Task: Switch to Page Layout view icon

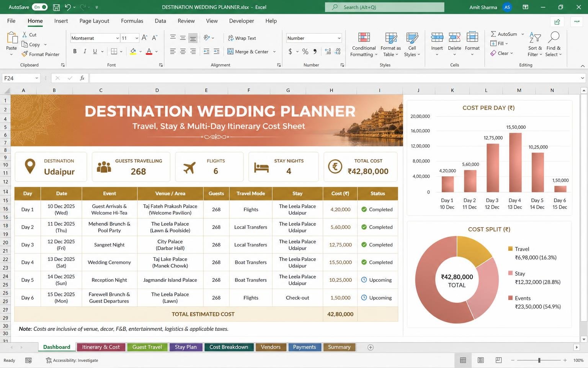Action: coord(481,360)
